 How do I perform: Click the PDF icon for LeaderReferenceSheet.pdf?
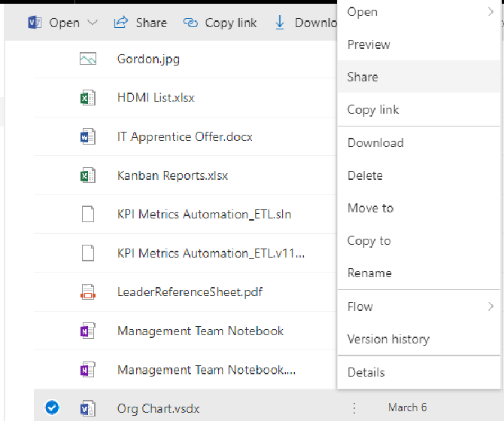(x=88, y=292)
